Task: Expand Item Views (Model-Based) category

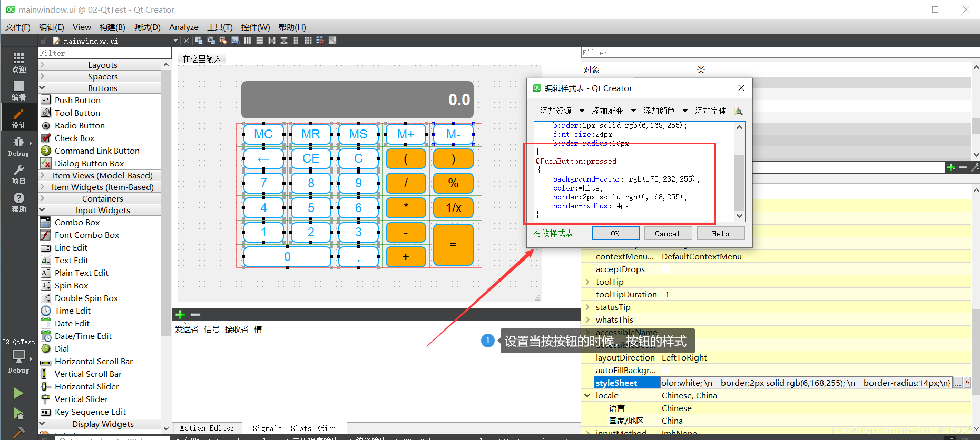Action: coord(42,175)
